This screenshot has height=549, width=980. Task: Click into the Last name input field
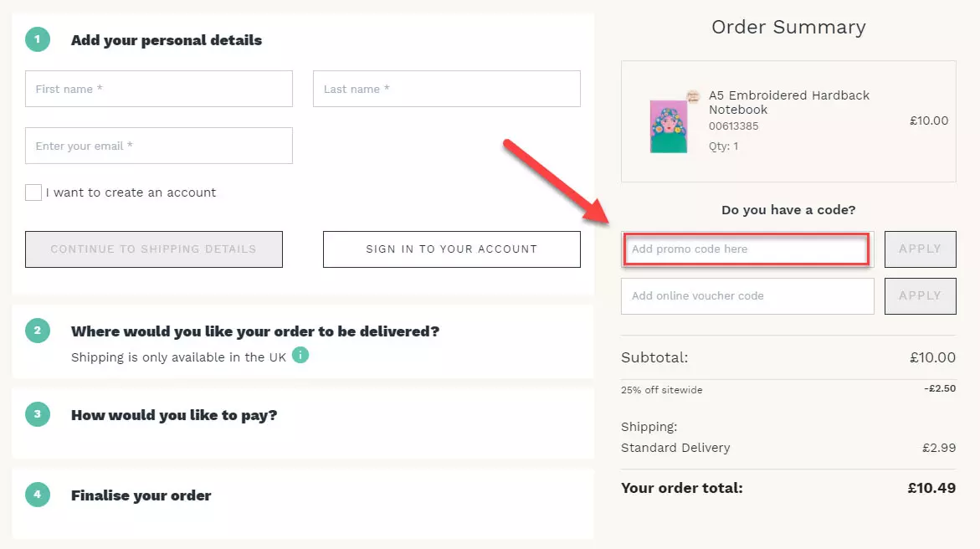pos(446,89)
